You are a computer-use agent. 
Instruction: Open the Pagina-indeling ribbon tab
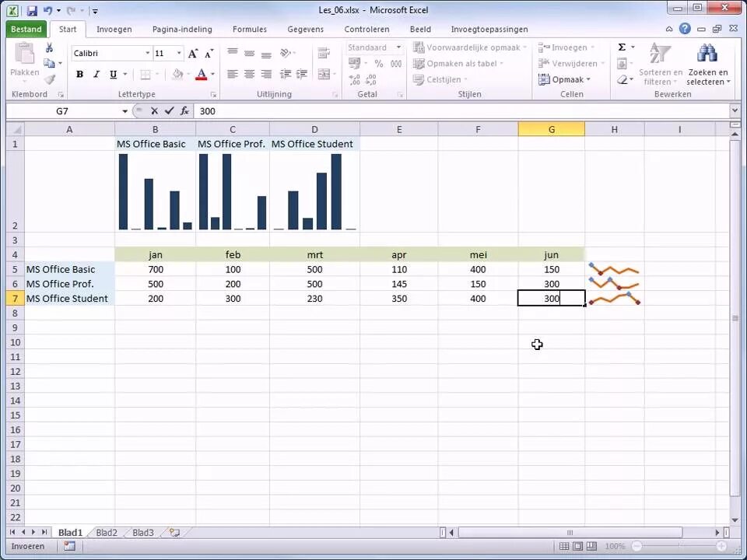182,29
